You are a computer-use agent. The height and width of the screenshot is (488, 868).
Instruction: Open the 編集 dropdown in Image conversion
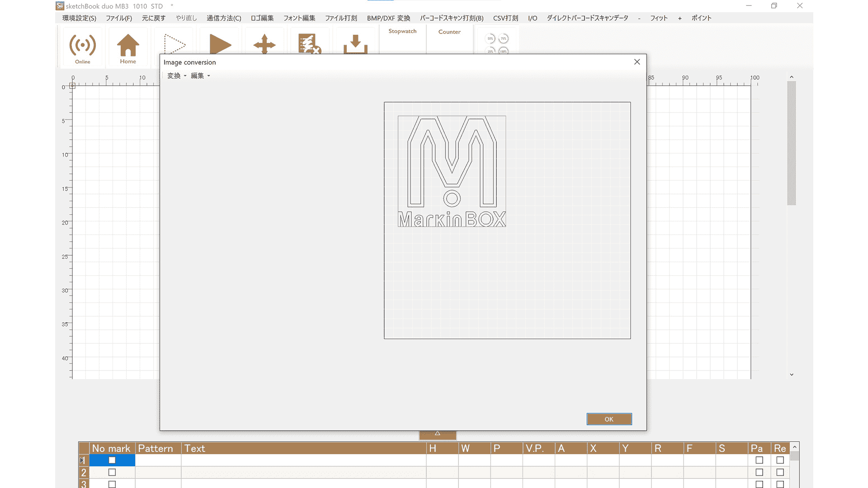[200, 76]
